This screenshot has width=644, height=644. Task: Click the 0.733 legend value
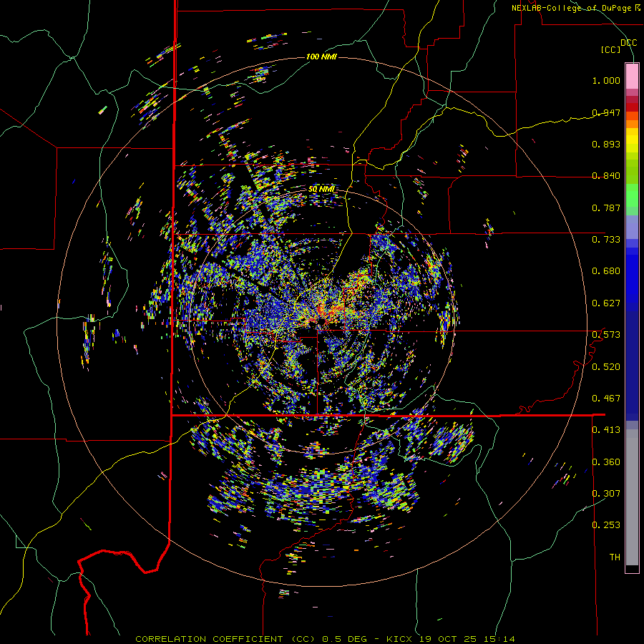tap(606, 240)
